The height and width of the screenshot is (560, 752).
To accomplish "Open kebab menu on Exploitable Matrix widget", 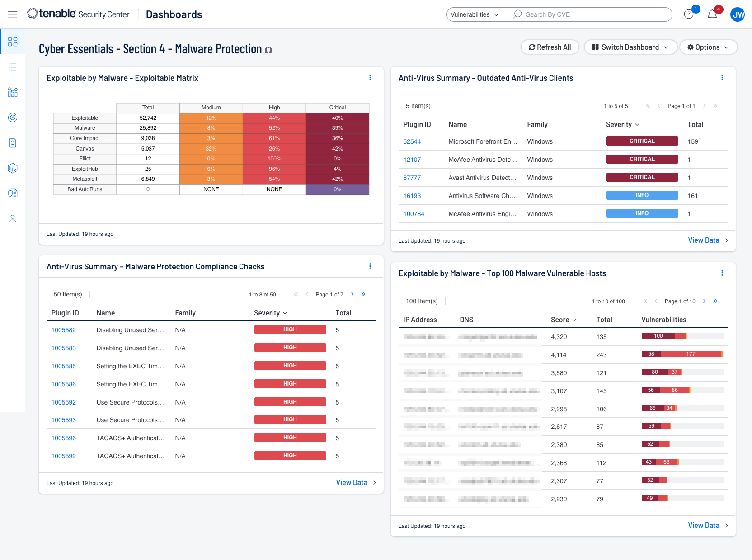I will point(370,78).
